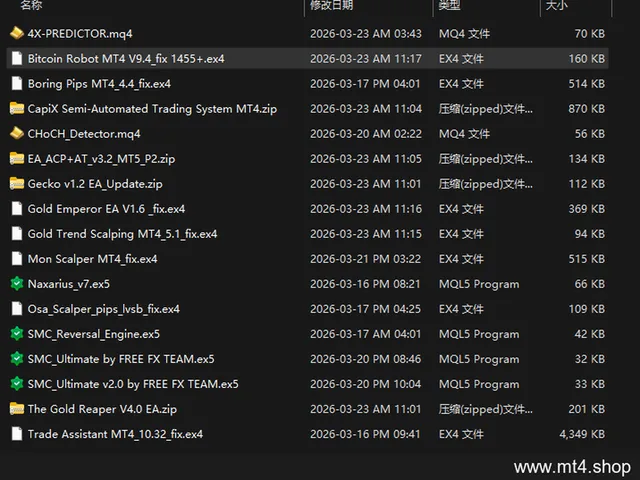Viewport: 640px width, 480px height.
Task: Select CapiX Semi-Automated Trading System MT4.zip
Action: (x=152, y=109)
